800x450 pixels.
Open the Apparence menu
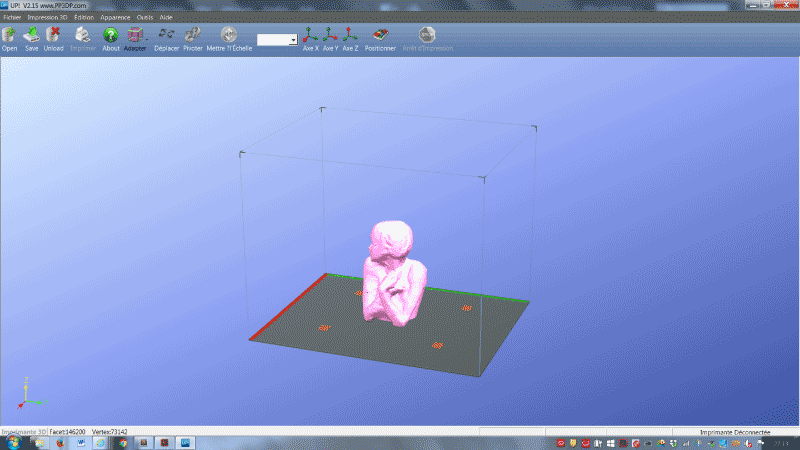[115, 17]
